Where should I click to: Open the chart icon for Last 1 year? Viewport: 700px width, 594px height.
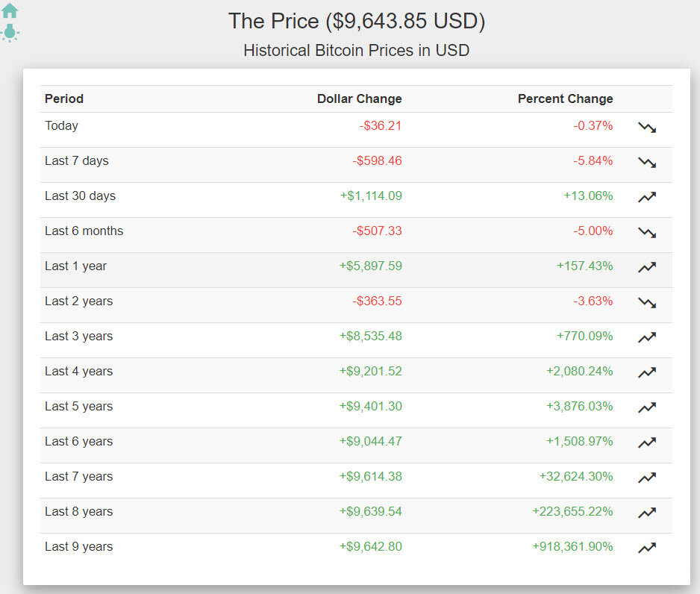coord(646,267)
